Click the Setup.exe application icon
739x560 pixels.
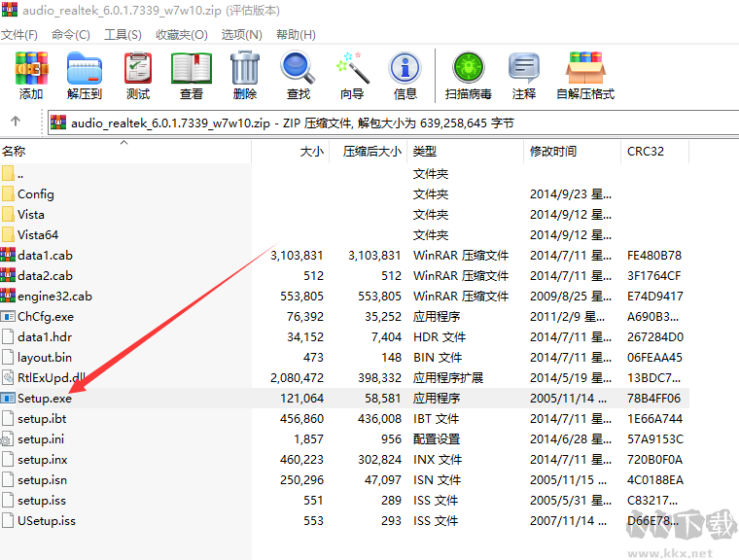(8, 399)
